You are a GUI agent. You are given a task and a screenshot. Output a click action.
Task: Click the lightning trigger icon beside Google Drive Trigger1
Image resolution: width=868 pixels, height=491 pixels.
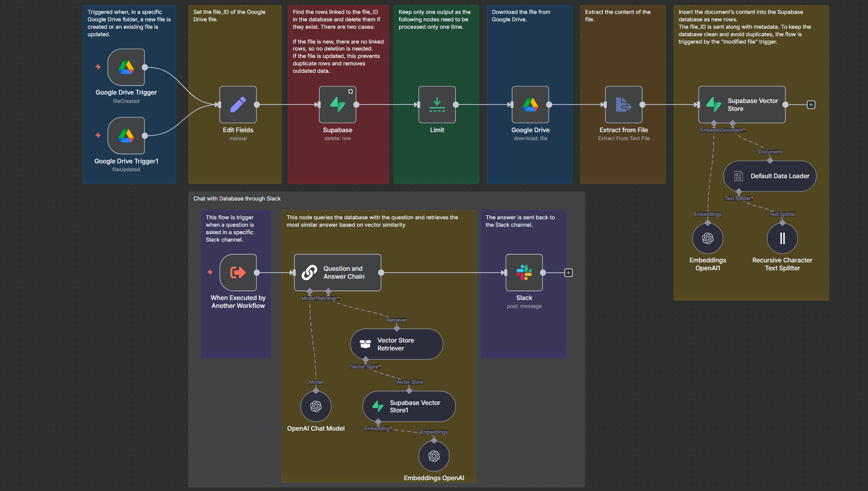tap(98, 135)
